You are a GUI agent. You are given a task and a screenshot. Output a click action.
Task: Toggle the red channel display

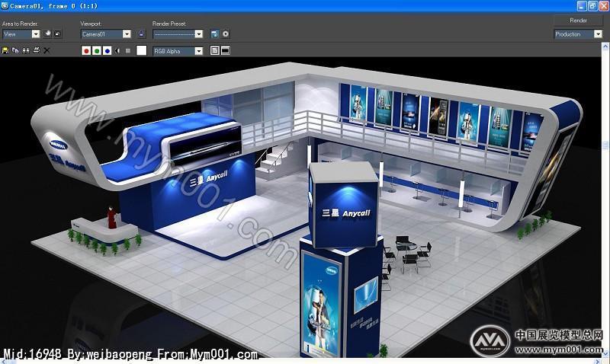coord(86,50)
